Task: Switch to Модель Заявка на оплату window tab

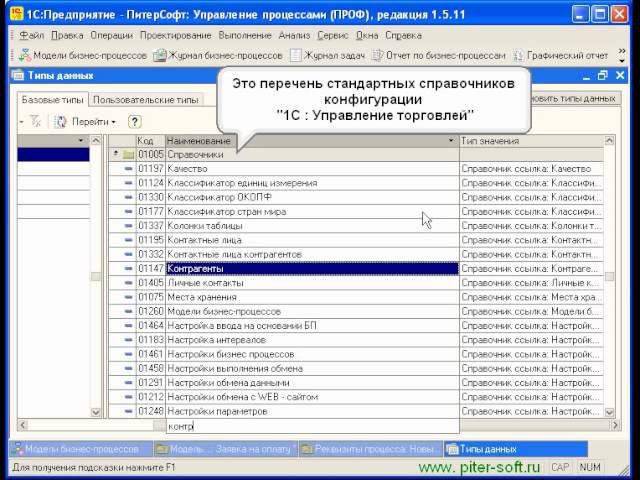Action: coord(225,449)
